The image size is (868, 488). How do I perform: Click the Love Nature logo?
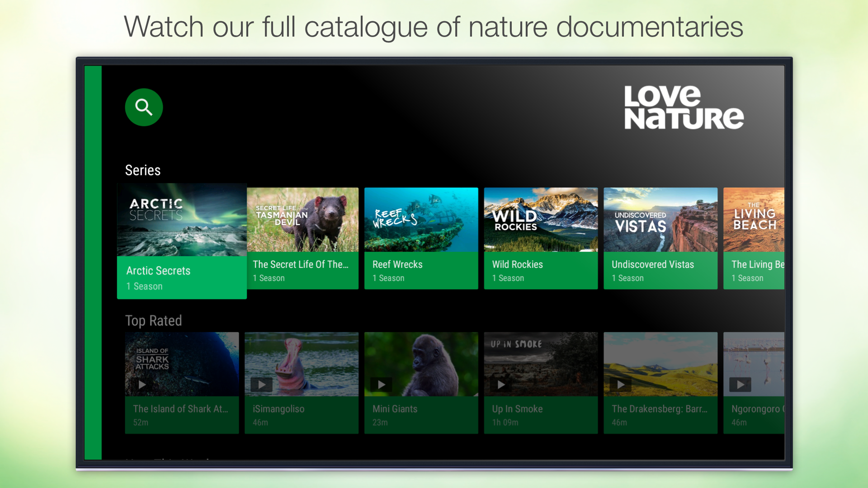[x=684, y=108]
